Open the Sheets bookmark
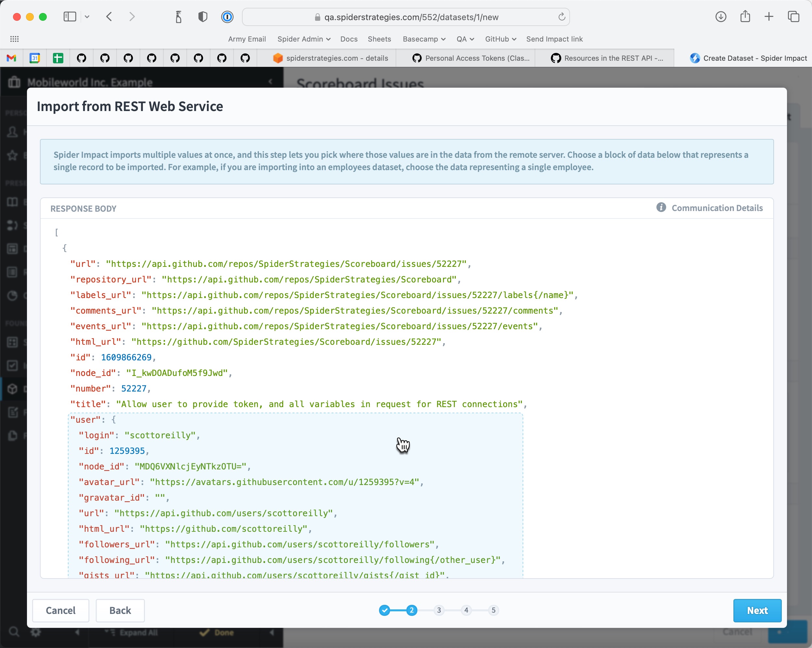Screen dimensions: 812x648 pos(379,39)
